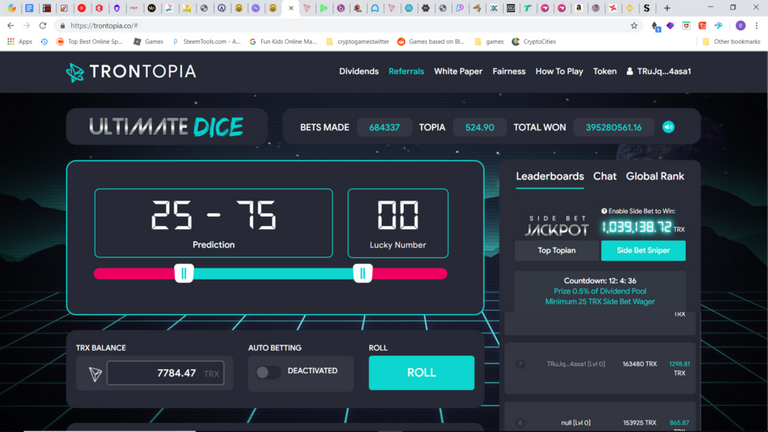Click the 25 - 75 Prediction display box
The width and height of the screenshot is (768, 432).
[x=214, y=223]
